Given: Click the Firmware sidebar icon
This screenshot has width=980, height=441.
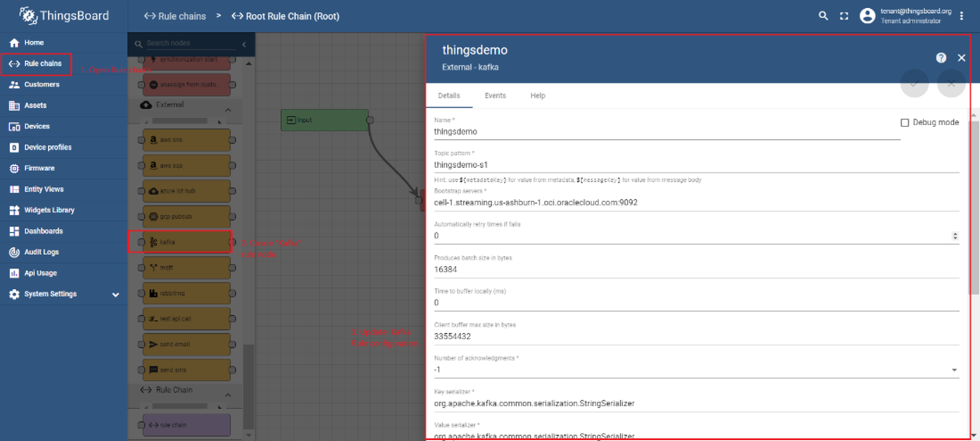Looking at the screenshot, I should tap(14, 168).
